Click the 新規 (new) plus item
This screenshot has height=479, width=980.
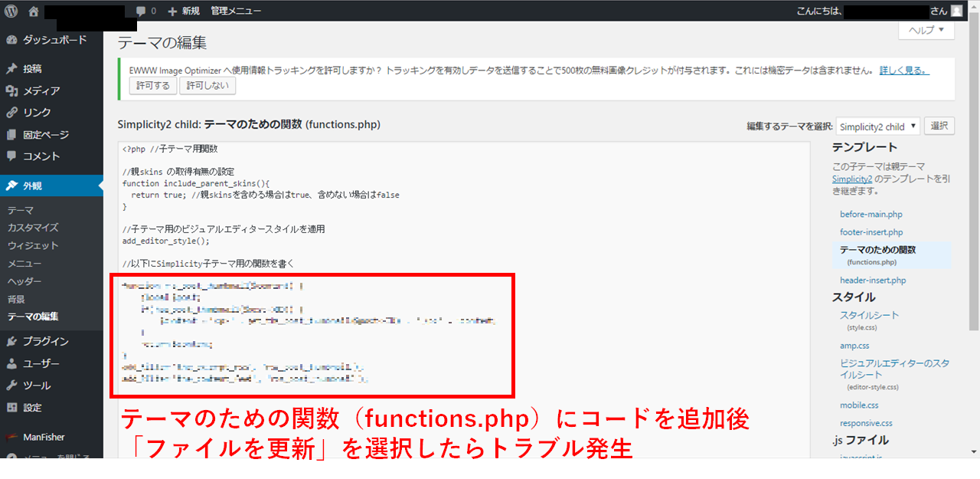pyautogui.click(x=183, y=11)
